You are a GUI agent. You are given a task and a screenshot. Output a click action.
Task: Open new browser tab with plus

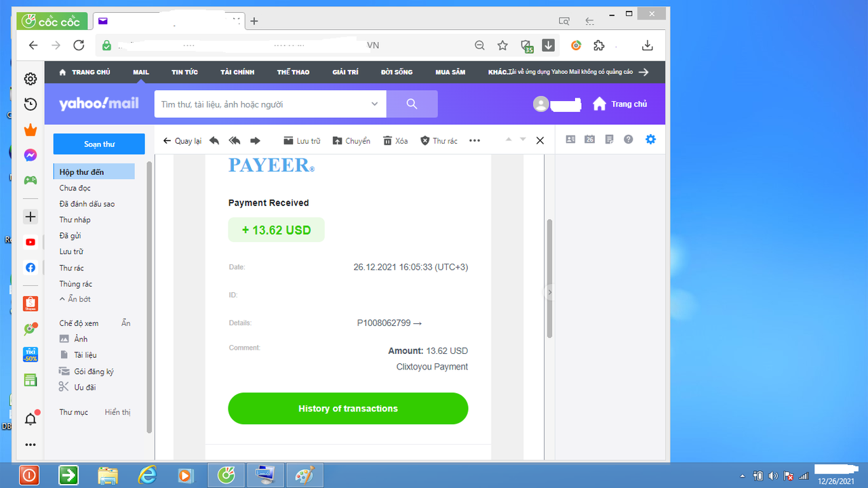click(x=254, y=21)
